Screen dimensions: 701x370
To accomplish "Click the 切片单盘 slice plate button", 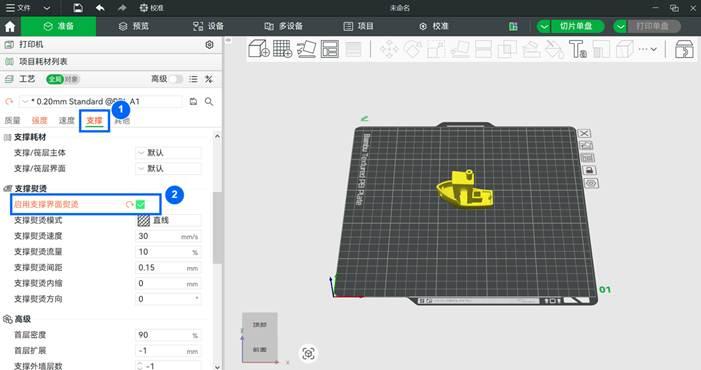I will point(577,26).
